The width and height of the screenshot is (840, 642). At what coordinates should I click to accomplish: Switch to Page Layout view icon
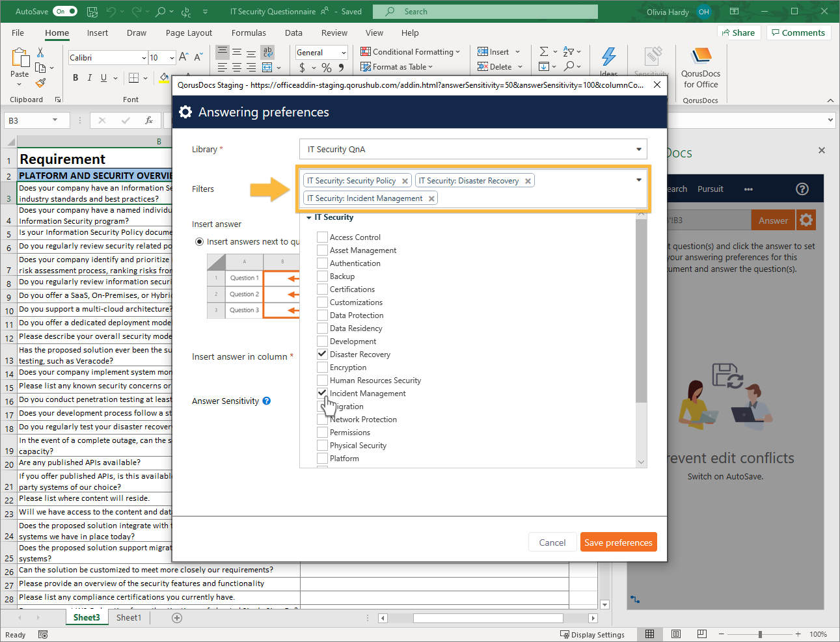pos(675,634)
